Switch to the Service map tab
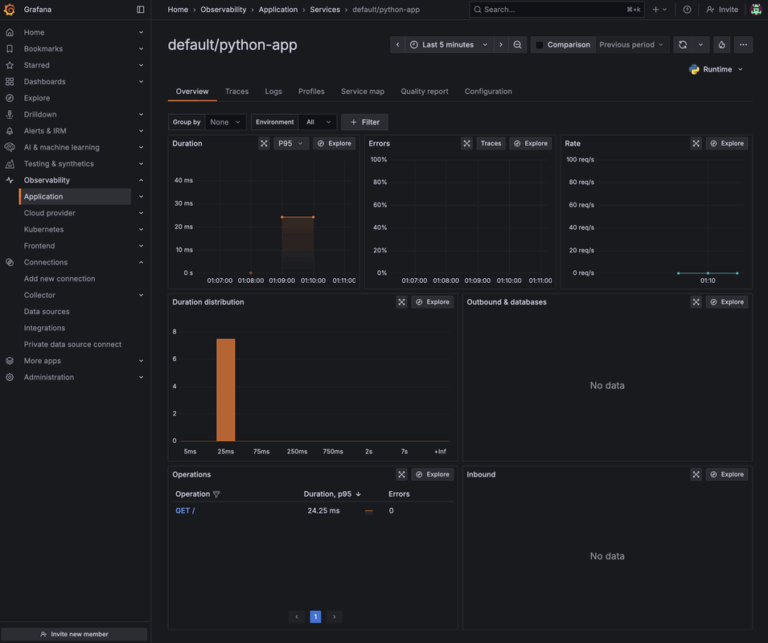This screenshot has height=643, width=768. coord(362,92)
